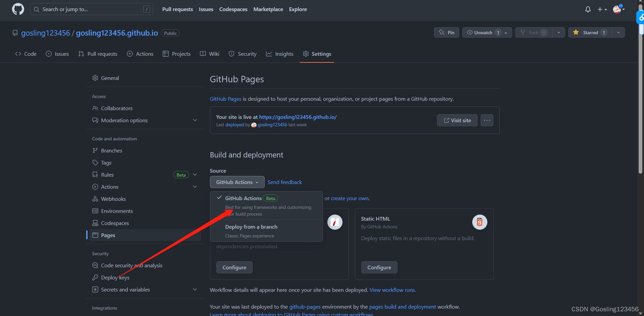Click the search magnifier icon
Image resolution: width=644 pixels, height=316 pixels.
click(37, 9)
